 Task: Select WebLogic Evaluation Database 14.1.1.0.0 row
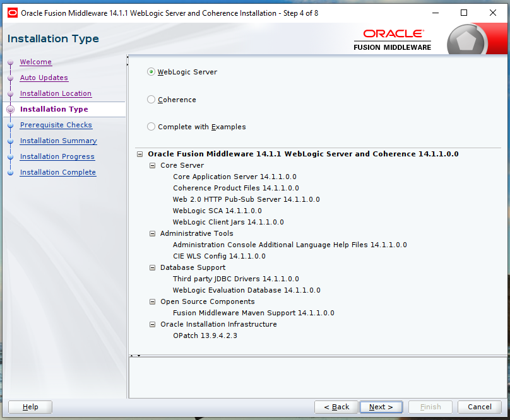coord(247,290)
